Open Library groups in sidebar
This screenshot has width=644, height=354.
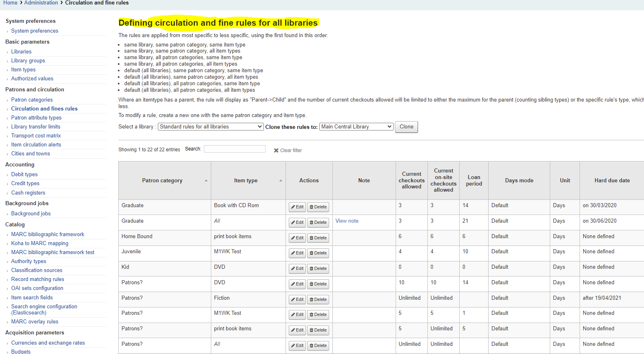[28, 61]
